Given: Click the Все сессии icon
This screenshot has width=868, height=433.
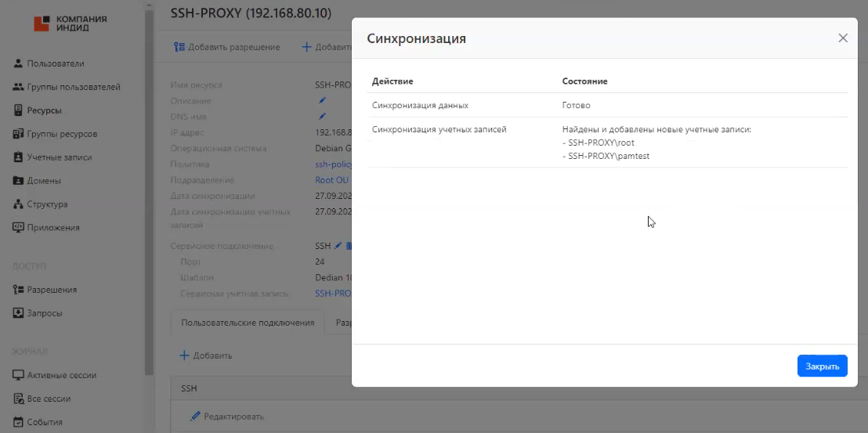Looking at the screenshot, I should (x=19, y=399).
